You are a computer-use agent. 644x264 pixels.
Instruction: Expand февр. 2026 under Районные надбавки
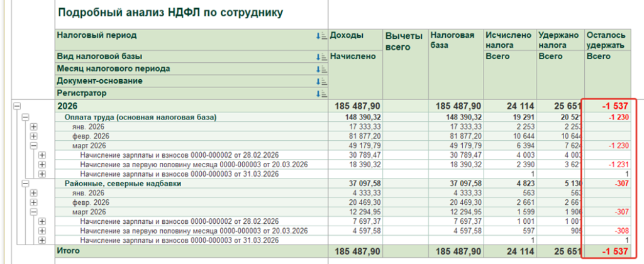[34, 202]
